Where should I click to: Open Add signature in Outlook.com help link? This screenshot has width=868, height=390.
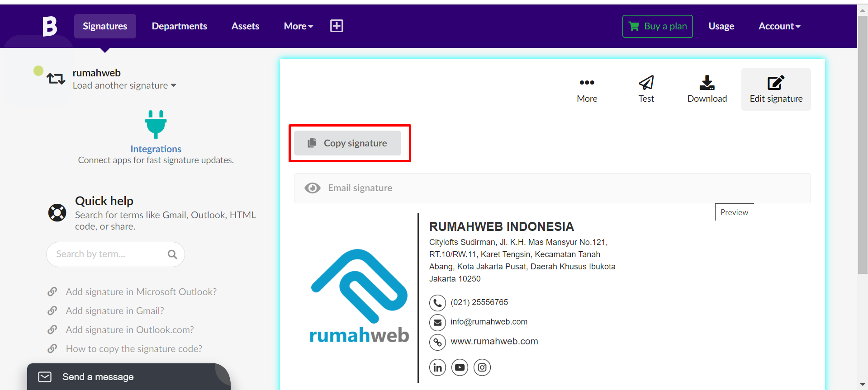tap(130, 330)
